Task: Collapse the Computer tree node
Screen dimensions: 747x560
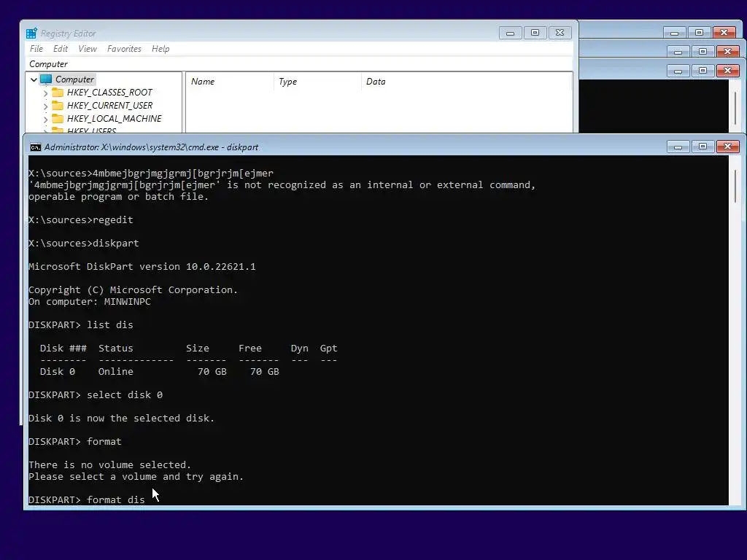Action: tap(34, 79)
